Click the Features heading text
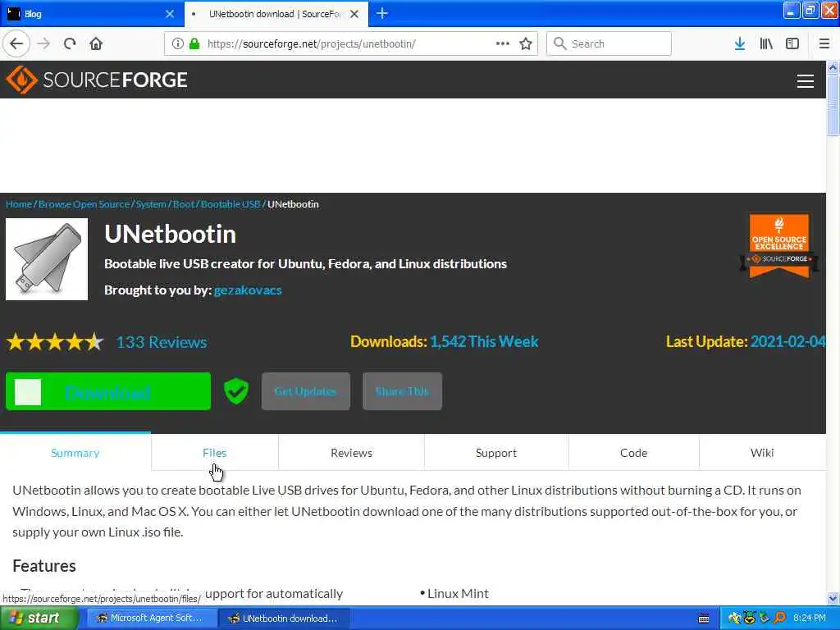840x630 pixels. pos(44,566)
